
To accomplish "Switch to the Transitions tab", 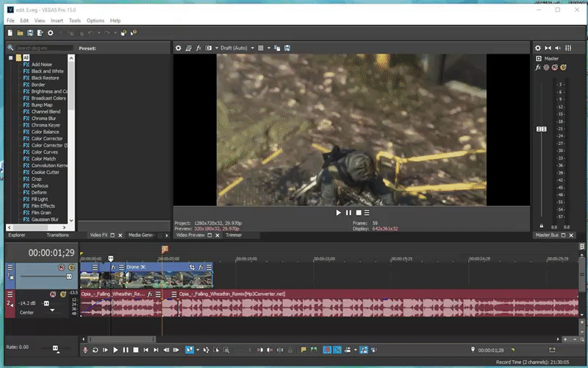I will click(x=58, y=235).
